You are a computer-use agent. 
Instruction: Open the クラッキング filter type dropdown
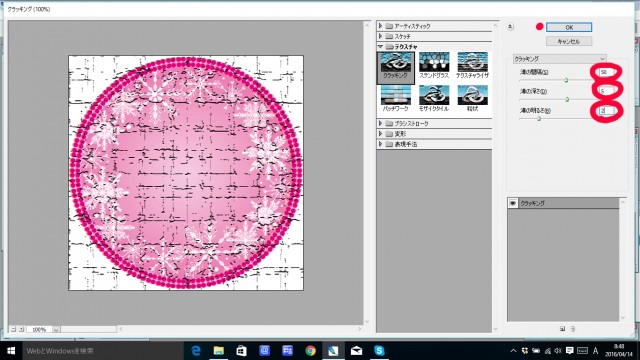point(559,59)
